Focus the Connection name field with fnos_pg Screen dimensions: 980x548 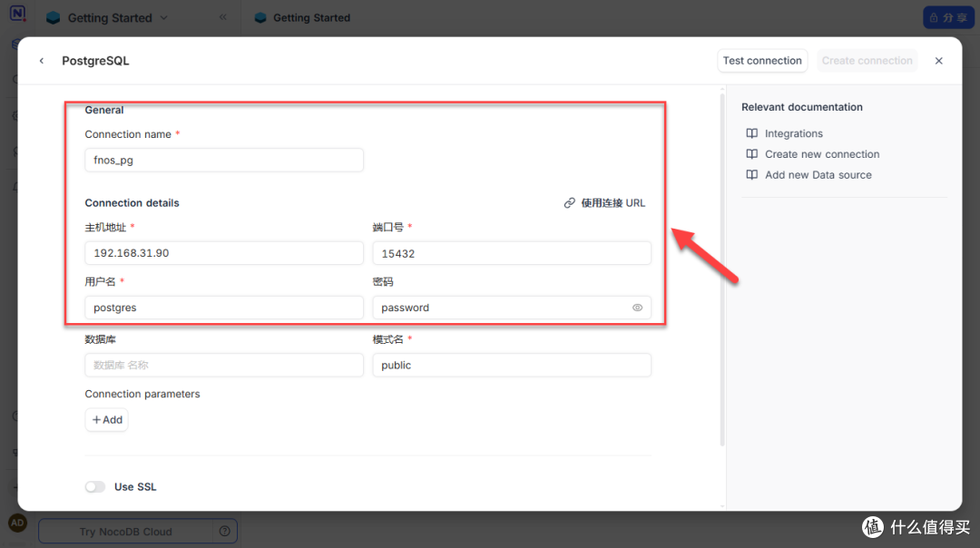coord(224,160)
